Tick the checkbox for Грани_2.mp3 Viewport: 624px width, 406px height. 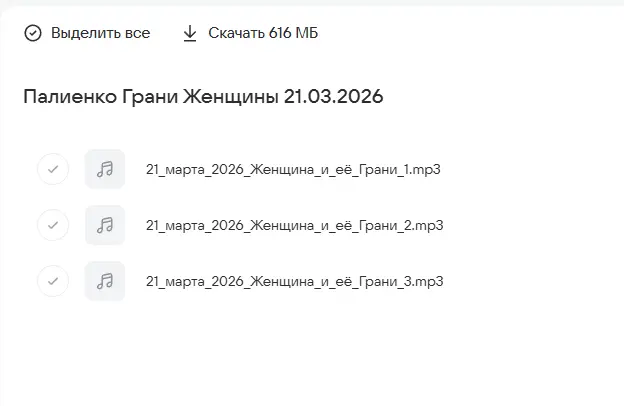[x=53, y=226]
